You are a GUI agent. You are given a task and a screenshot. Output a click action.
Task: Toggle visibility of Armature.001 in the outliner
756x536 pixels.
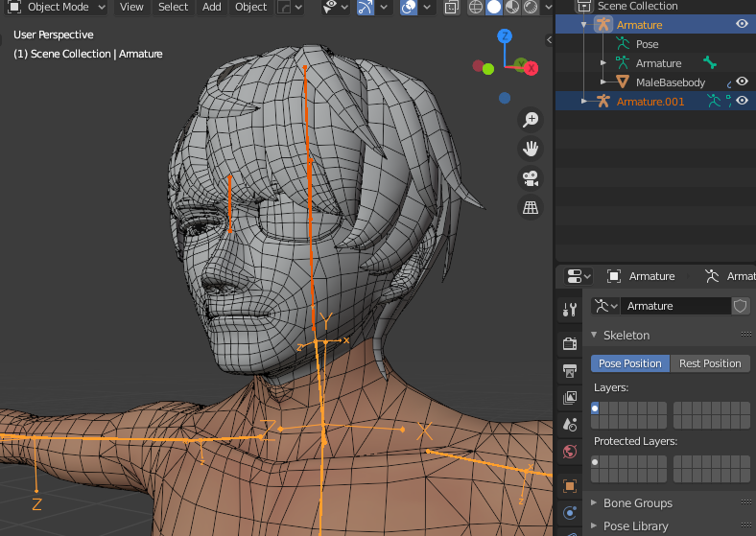pyautogui.click(x=742, y=101)
